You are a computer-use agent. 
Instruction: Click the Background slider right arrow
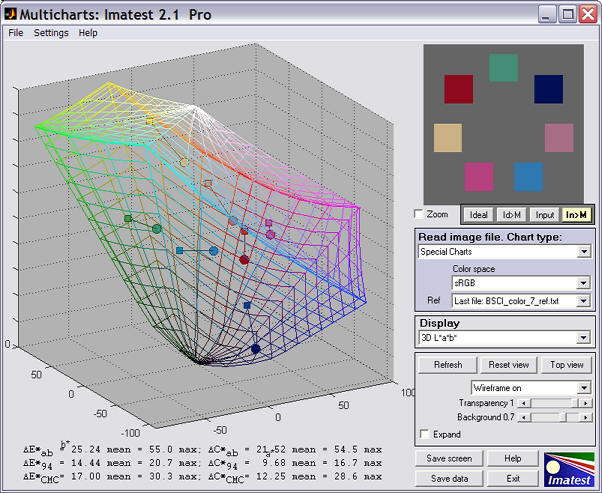[x=585, y=417]
